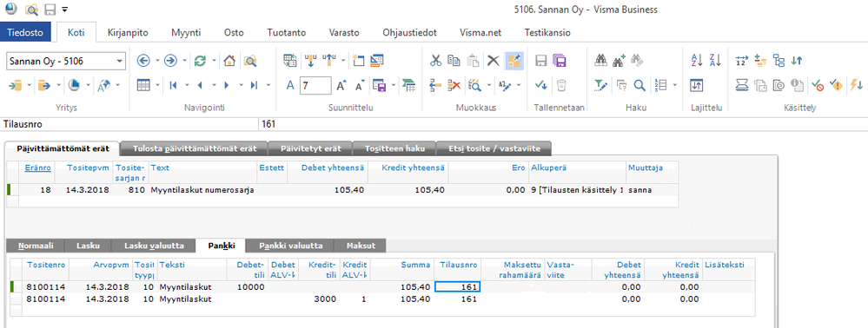Sort descending with Z-A icon
This screenshot has height=328, width=868.
pyautogui.click(x=715, y=60)
